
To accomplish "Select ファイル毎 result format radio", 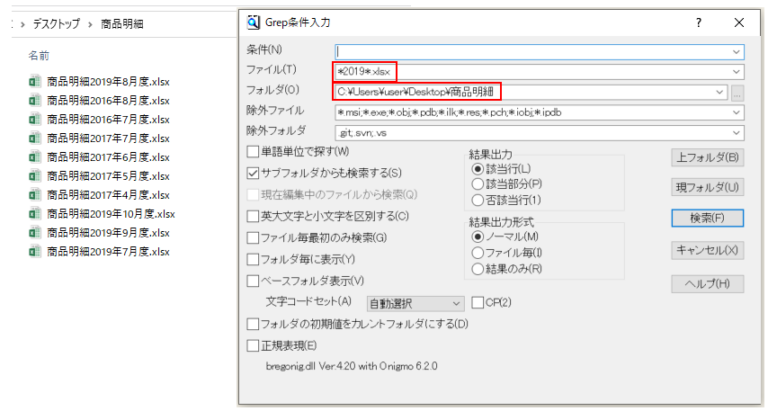I will pos(478,253).
